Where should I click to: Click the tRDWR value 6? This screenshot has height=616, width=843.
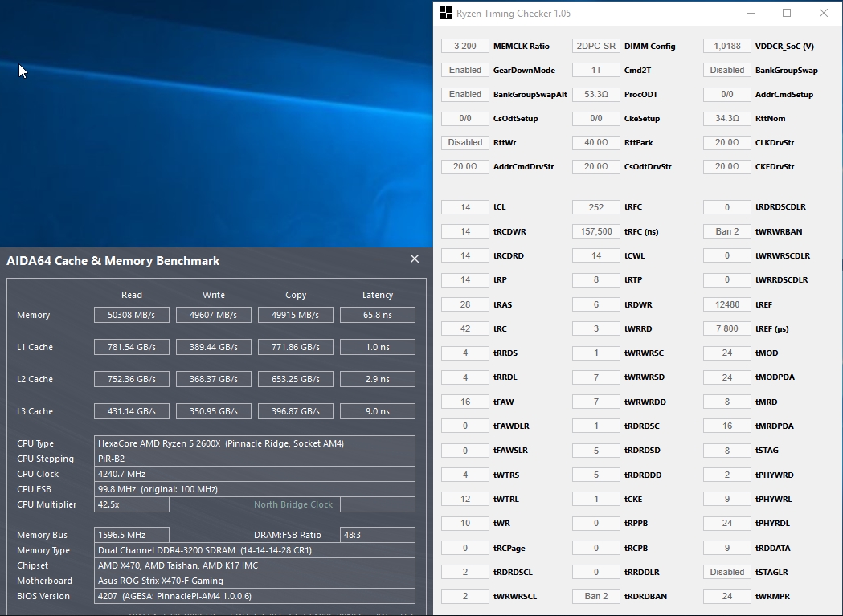coord(595,304)
